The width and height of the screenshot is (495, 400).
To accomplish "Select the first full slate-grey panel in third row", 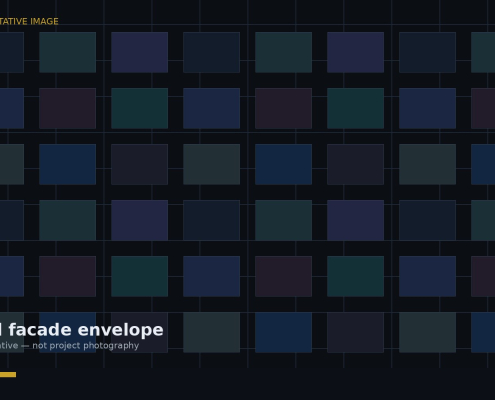I will pos(212,164).
